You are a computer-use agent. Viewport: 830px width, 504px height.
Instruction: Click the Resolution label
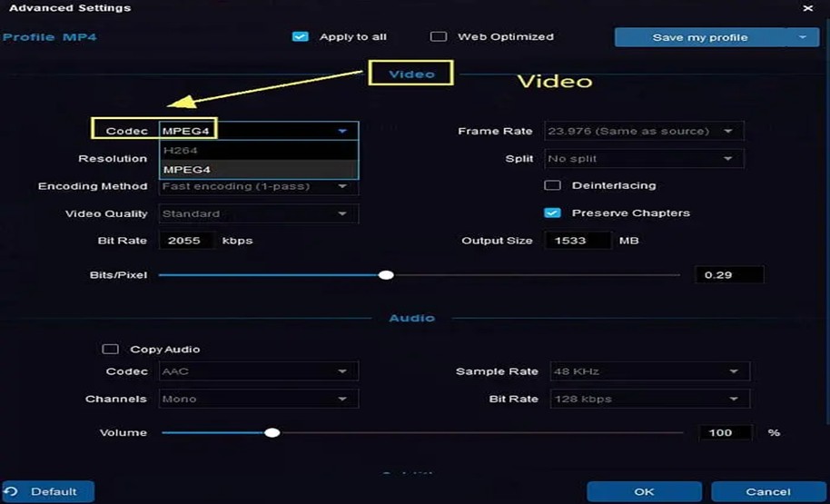pos(113,158)
